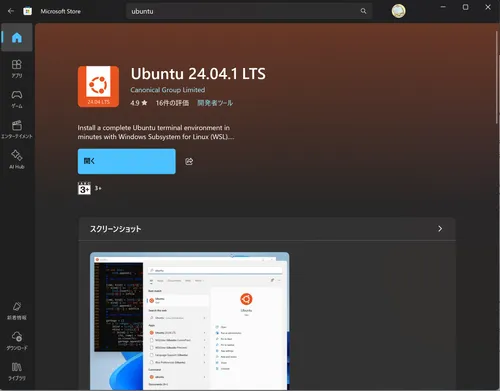Image resolution: width=500 pixels, height=391 pixels.
Task: Click the スクリーンショット section heading
Action: click(x=115, y=229)
